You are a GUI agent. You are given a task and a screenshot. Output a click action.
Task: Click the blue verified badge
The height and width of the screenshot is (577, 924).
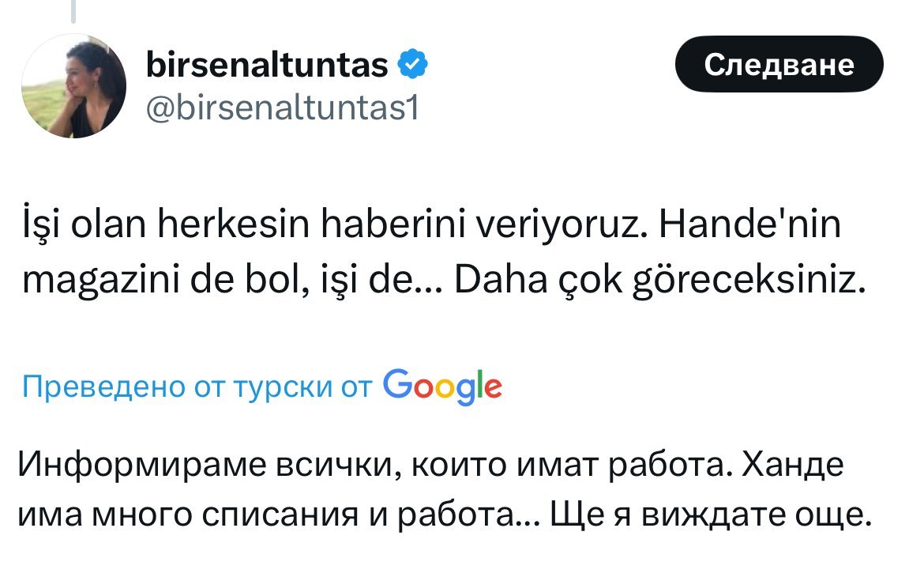pyautogui.click(x=413, y=65)
